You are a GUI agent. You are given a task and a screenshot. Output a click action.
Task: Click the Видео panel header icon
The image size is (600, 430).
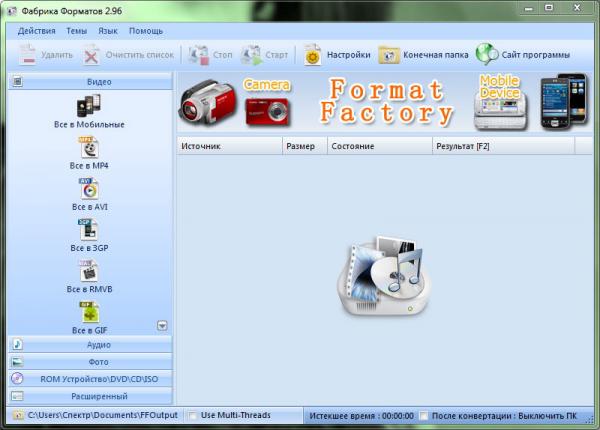pyautogui.click(x=17, y=81)
